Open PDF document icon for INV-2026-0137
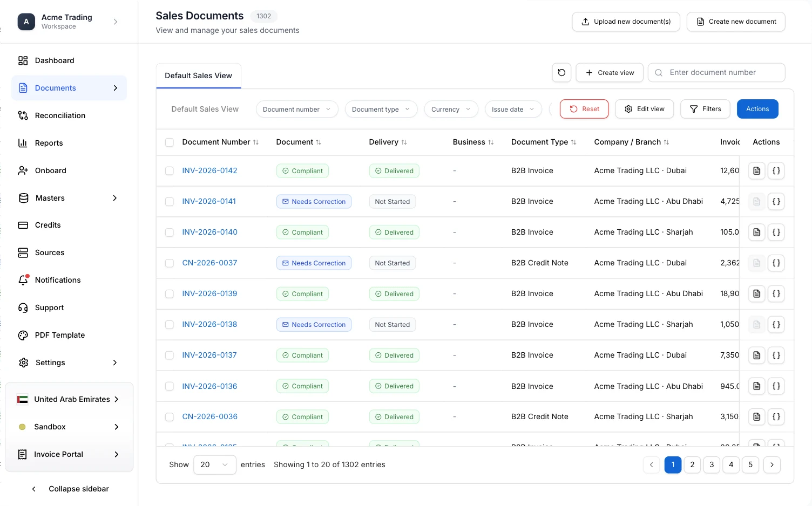Viewport: 812px width, 506px height. click(756, 355)
